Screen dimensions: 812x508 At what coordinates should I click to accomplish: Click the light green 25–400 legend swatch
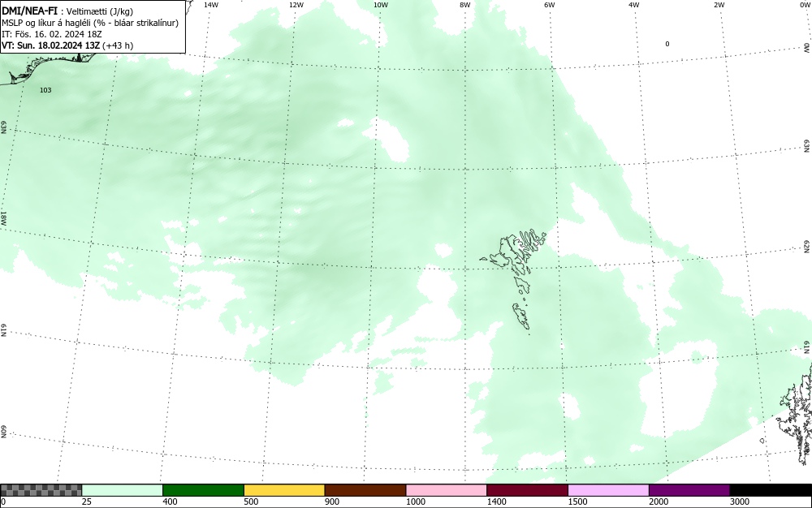(123, 490)
